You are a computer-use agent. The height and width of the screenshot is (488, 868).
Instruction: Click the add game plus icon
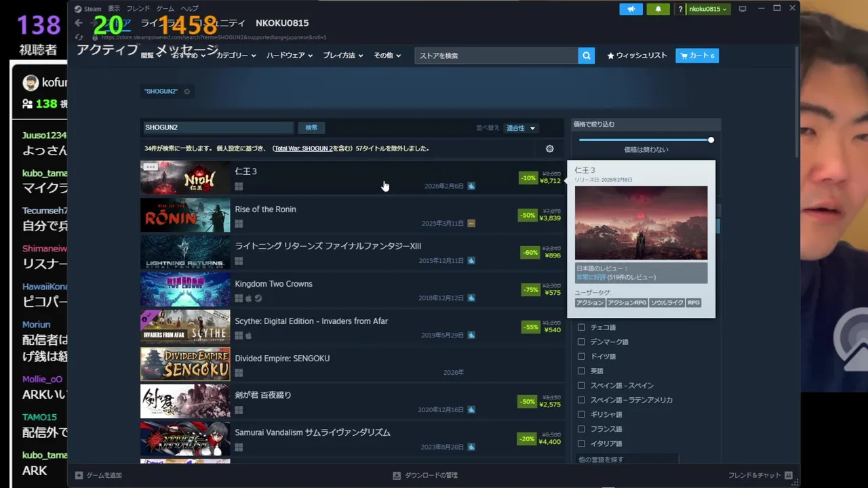[79, 475]
